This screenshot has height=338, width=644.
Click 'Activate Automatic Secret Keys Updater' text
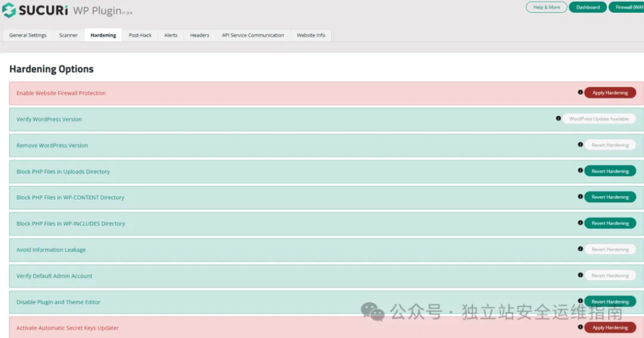point(67,328)
